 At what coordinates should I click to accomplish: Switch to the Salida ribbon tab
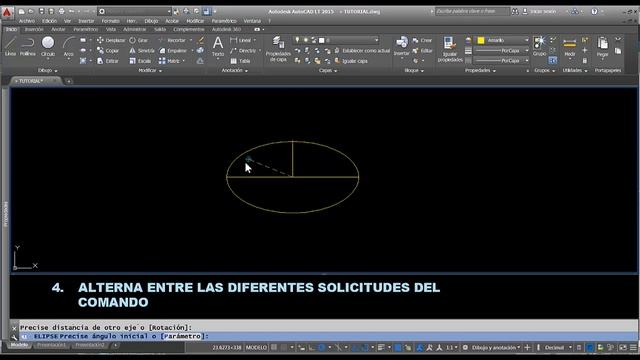tap(160, 29)
